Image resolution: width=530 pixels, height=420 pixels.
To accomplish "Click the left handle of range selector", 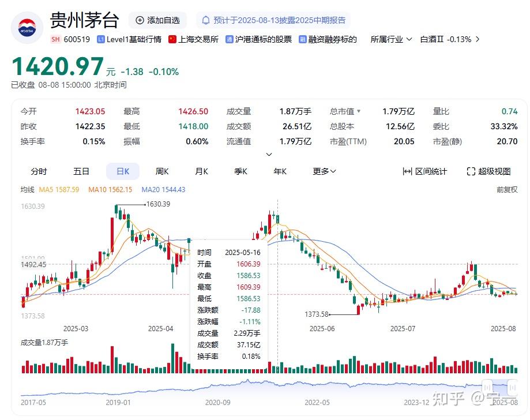I will [487, 388].
